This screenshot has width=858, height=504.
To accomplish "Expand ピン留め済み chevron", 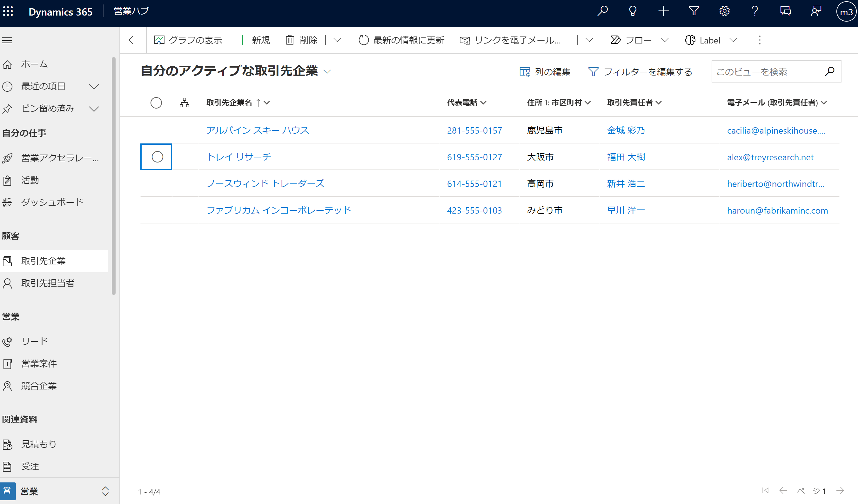I will (94, 109).
